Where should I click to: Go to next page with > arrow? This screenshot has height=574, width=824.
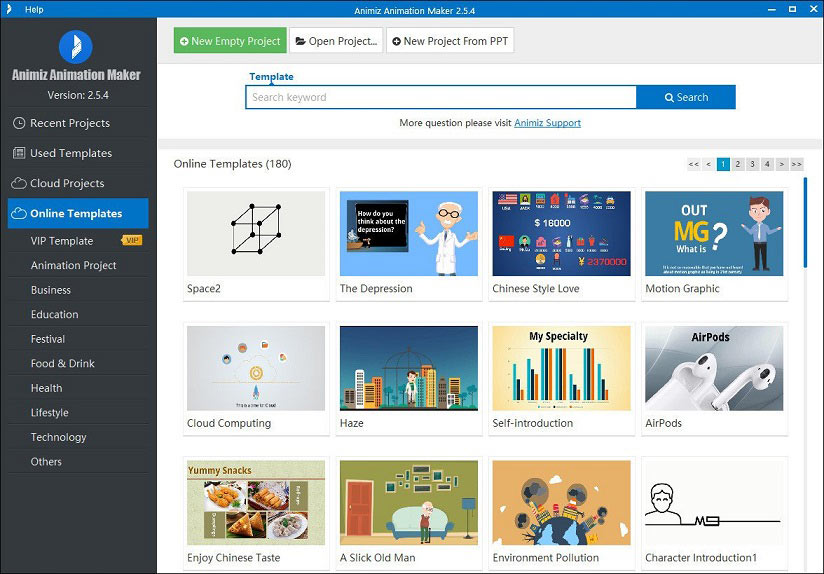pos(782,164)
